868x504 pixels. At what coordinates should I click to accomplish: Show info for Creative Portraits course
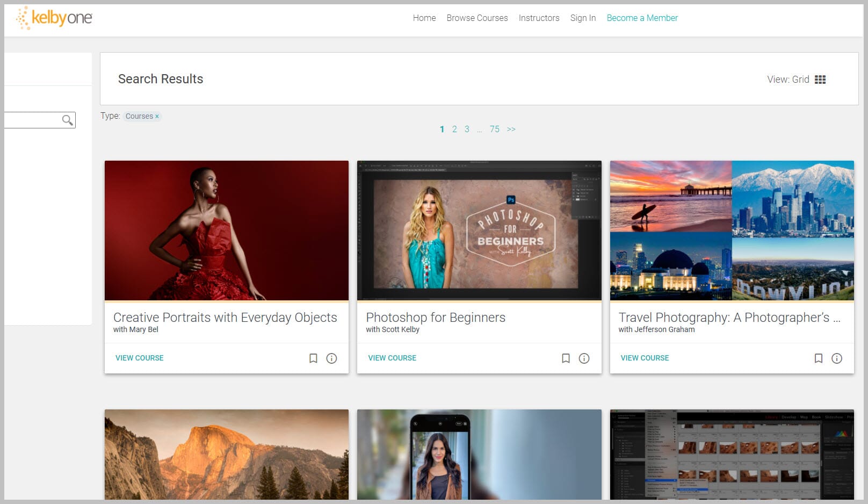point(332,358)
